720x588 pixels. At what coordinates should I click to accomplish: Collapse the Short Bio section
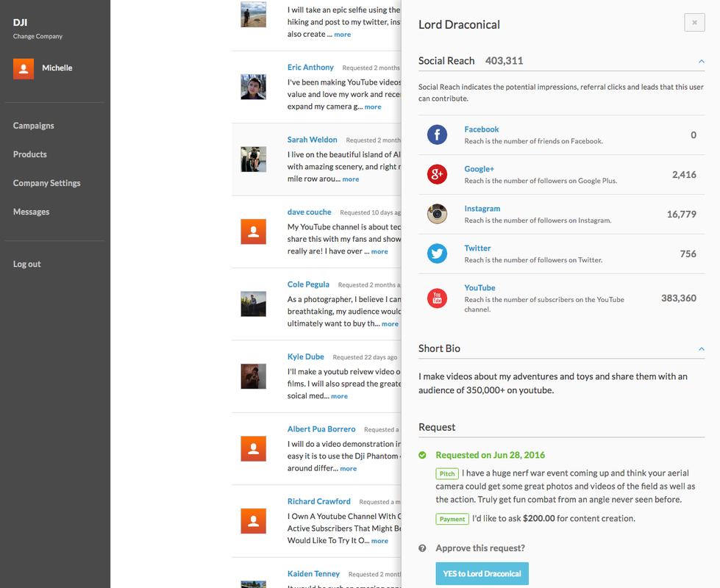[701, 349]
